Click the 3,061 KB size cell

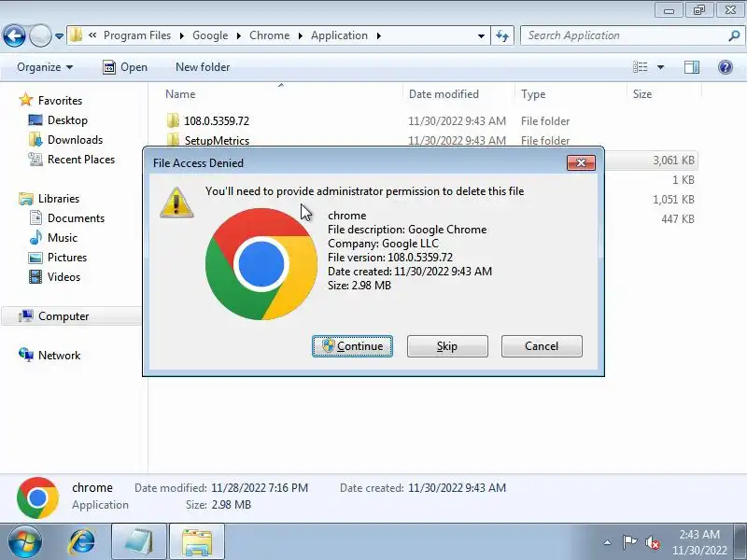click(x=673, y=161)
